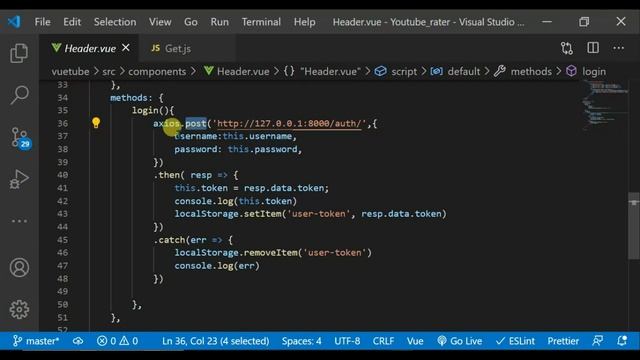Open the Run menu

click(x=219, y=22)
